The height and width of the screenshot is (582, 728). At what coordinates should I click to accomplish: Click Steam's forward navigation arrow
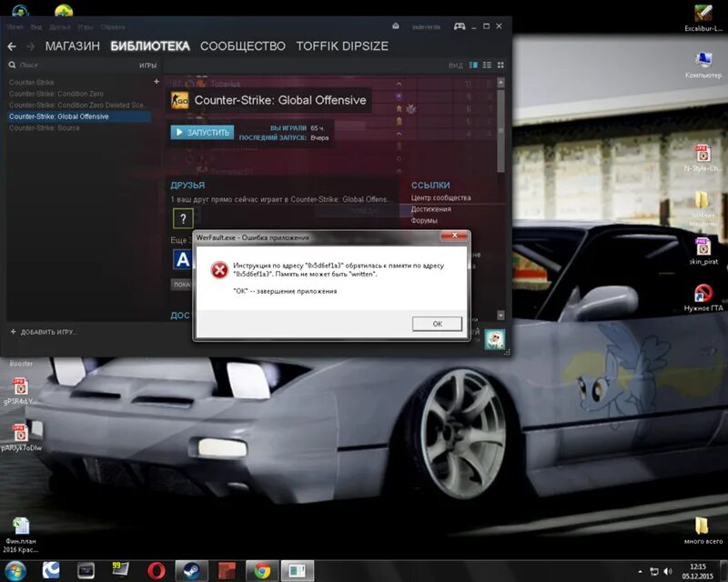[31, 46]
